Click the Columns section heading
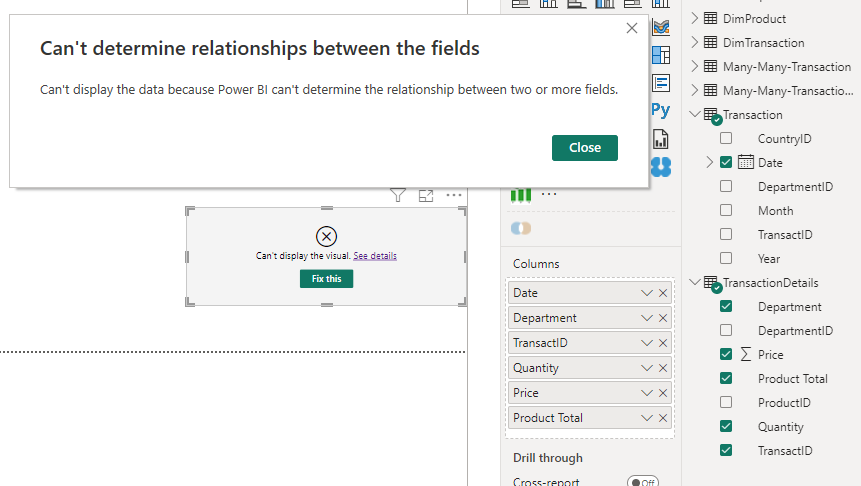The height and width of the screenshot is (486, 861). [536, 264]
